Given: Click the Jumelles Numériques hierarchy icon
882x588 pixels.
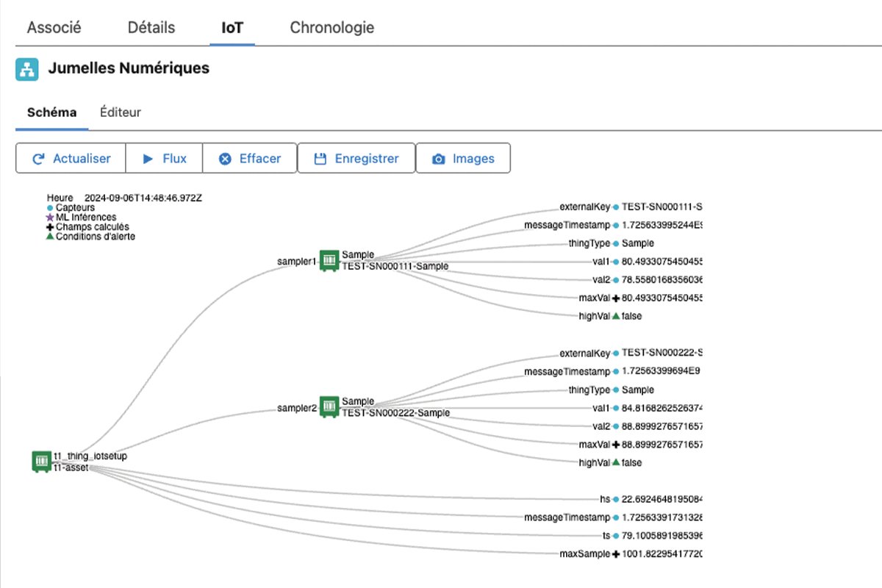Looking at the screenshot, I should [x=27, y=69].
